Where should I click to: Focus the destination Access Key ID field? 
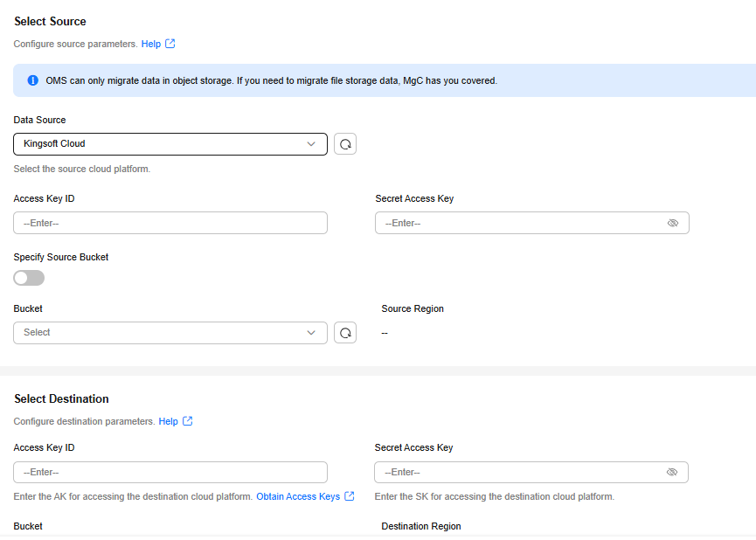pos(170,472)
